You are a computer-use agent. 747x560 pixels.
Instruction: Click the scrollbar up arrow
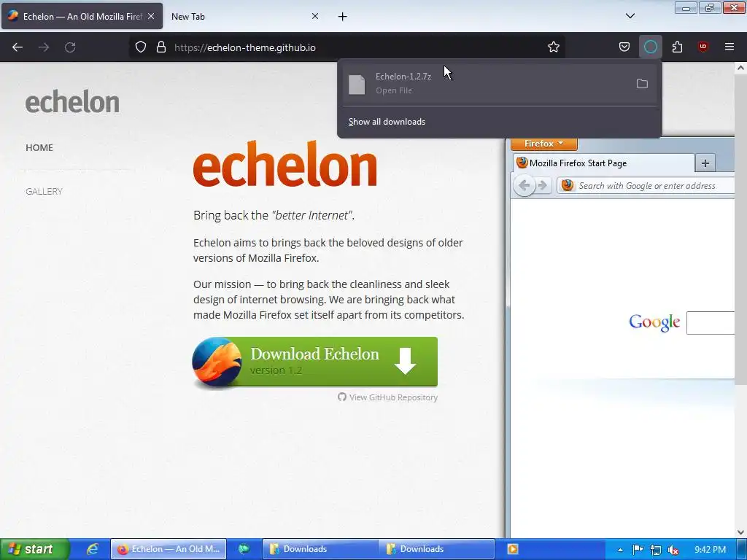(740, 68)
